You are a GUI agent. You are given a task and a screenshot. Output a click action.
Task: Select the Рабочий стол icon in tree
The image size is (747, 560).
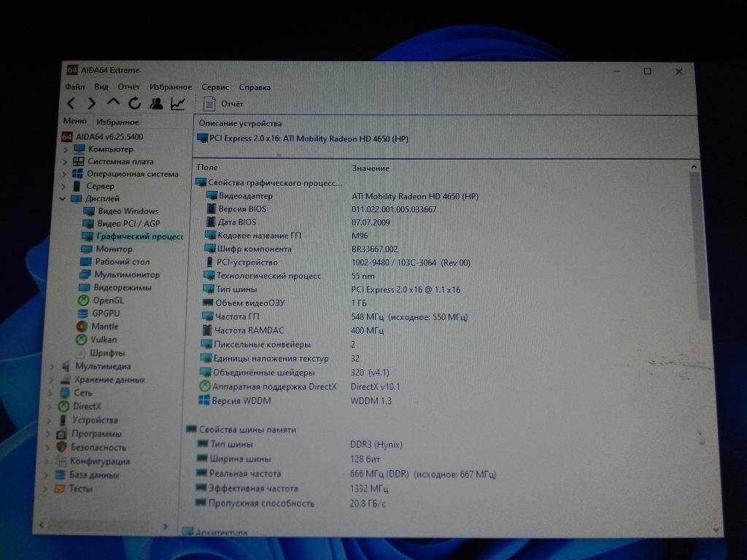pos(86,262)
